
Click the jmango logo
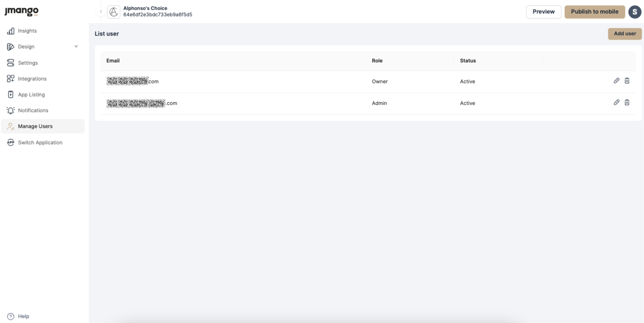tap(21, 11)
